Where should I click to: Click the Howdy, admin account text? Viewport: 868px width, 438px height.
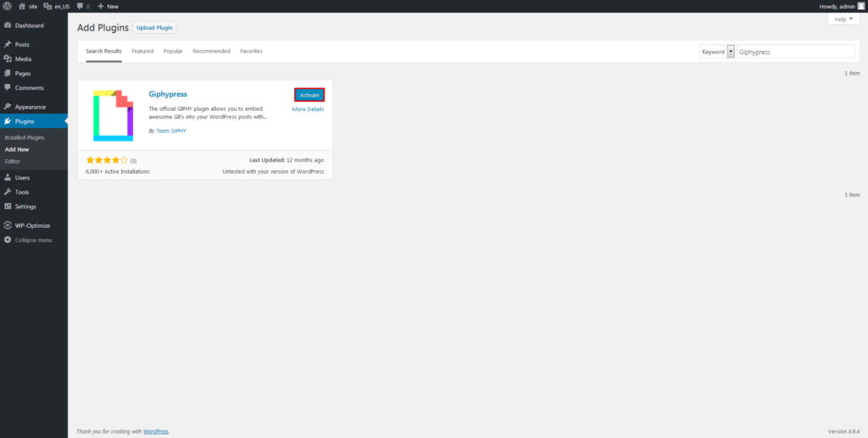click(837, 6)
